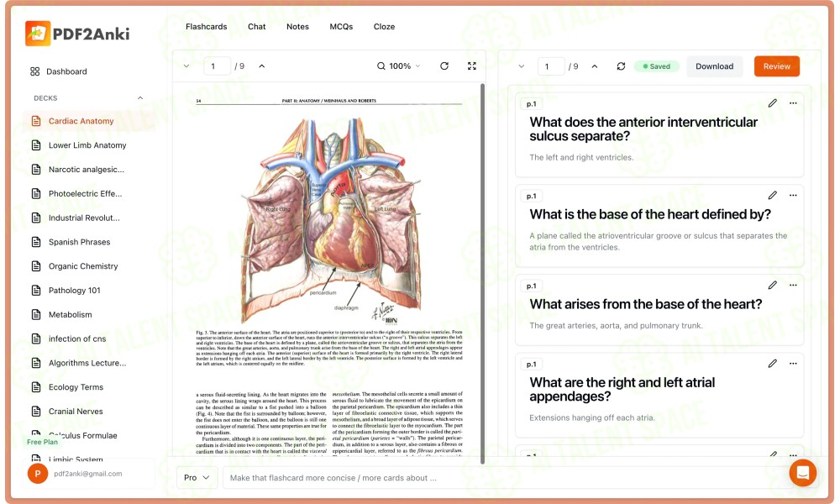840x504 pixels.
Task: Click the flashcard page number field
Action: tap(551, 66)
